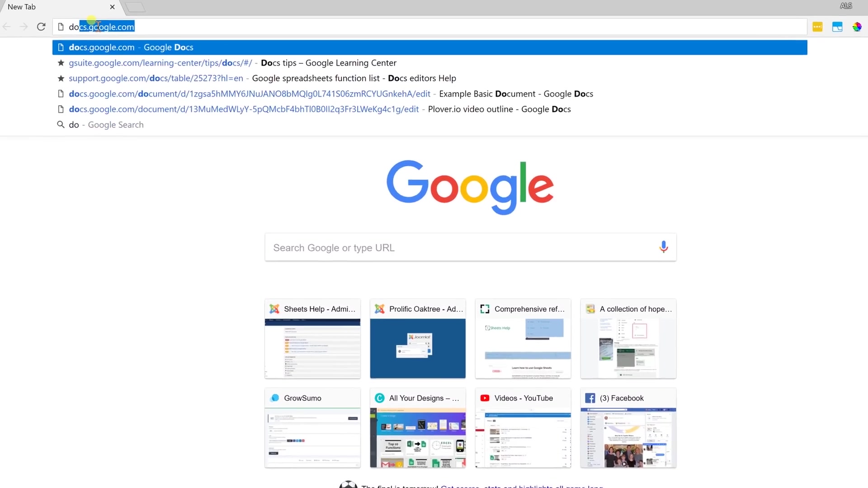Click the browser Forward arrow
Screen dimensions: 868x488
pyautogui.click(x=24, y=27)
